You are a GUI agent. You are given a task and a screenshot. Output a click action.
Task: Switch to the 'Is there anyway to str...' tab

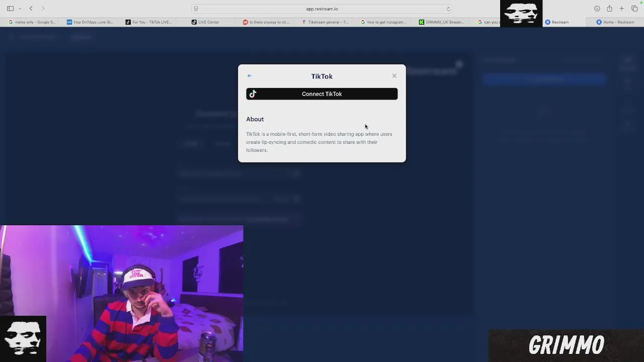click(x=266, y=22)
